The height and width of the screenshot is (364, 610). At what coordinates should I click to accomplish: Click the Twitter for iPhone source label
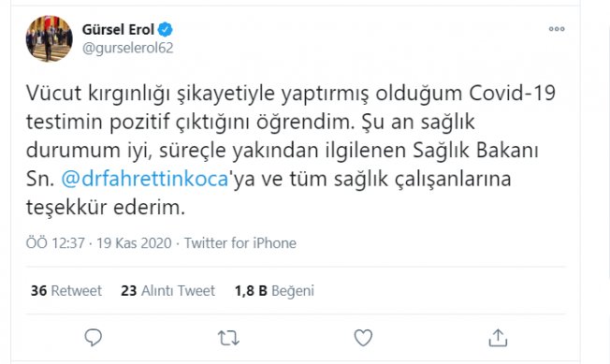pos(240,243)
